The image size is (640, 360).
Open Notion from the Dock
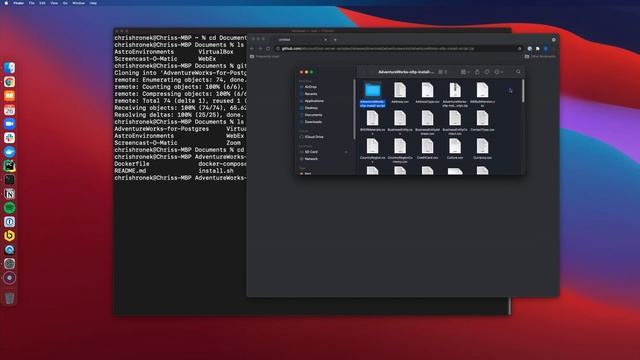click(x=9, y=194)
